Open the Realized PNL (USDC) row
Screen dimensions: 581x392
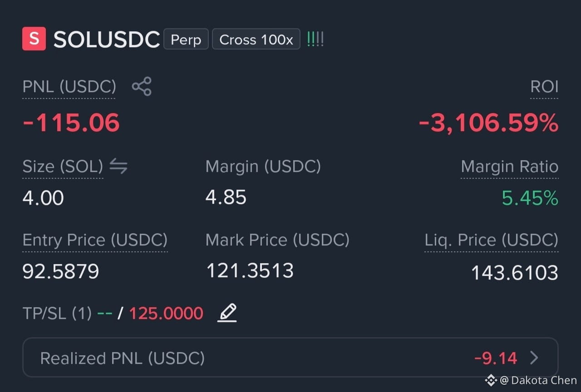(290, 358)
